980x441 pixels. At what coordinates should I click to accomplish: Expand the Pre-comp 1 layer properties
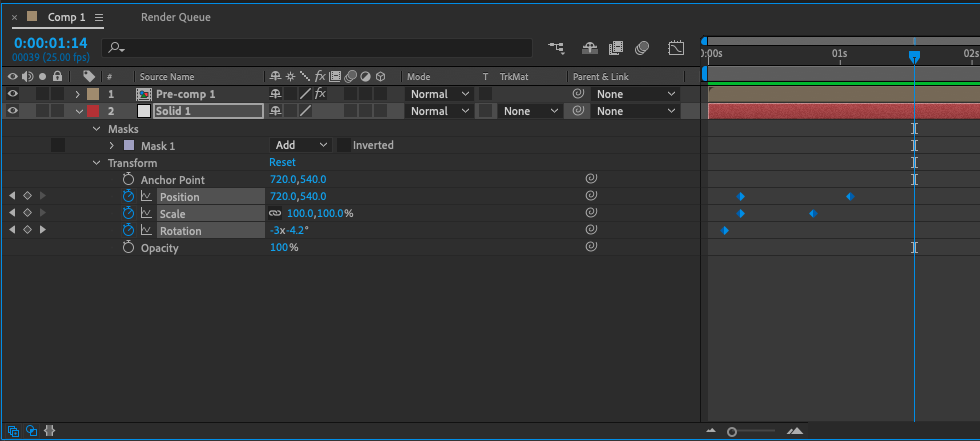pyautogui.click(x=78, y=94)
